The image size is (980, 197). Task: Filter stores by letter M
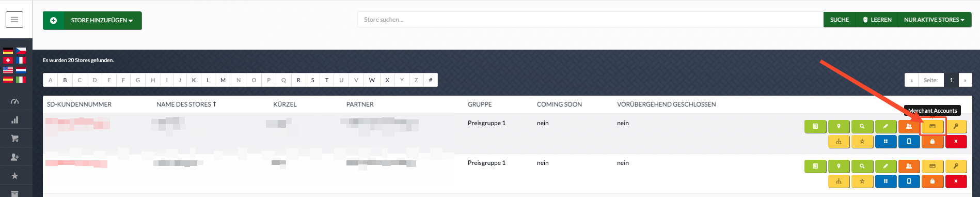click(223, 80)
